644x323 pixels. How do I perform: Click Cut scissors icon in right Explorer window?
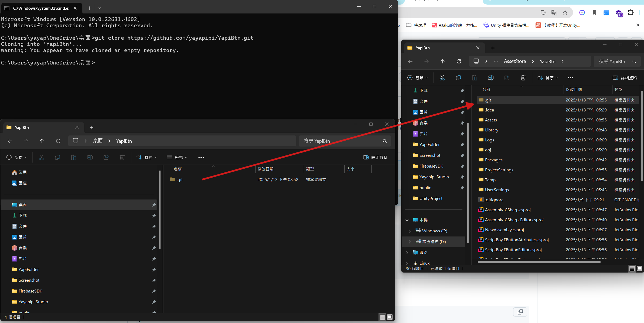pyautogui.click(x=442, y=78)
